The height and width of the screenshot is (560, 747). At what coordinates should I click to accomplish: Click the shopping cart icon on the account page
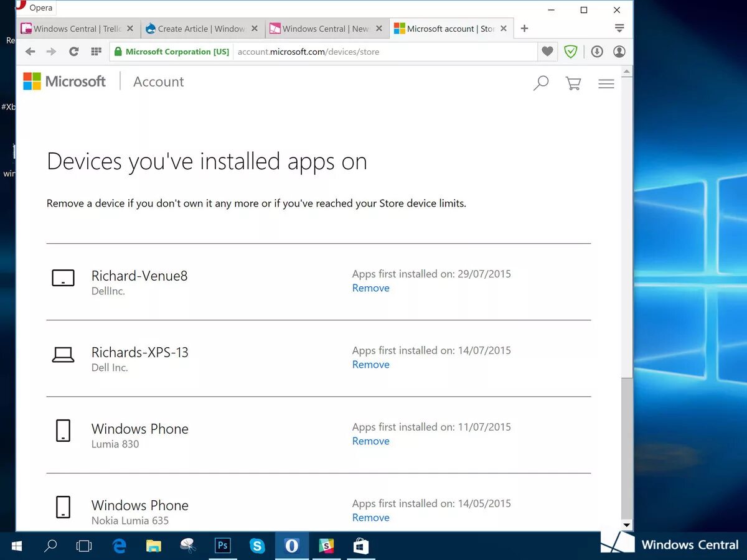pyautogui.click(x=573, y=83)
